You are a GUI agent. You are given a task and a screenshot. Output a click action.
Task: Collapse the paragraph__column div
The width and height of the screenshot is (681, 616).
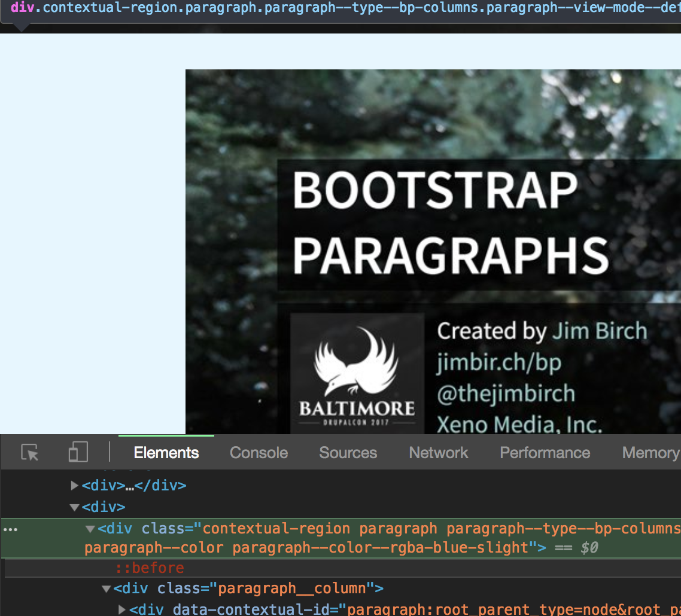click(x=106, y=588)
